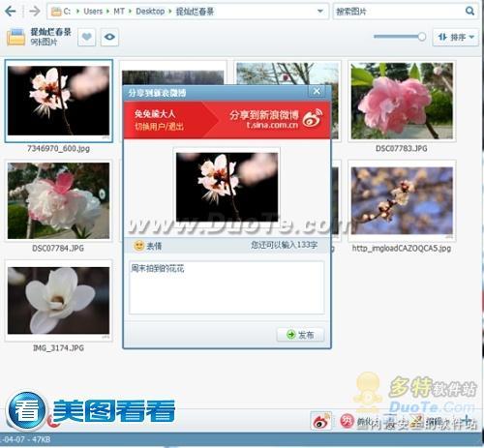Click the Users breadcrumb in path
Screen dimensions: 484x448
(x=93, y=12)
